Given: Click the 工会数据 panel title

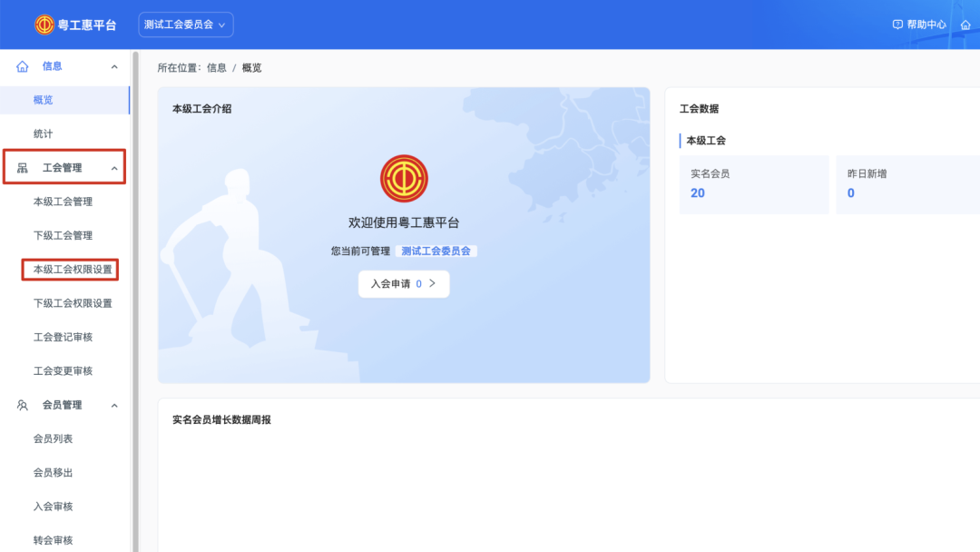Looking at the screenshot, I should click(700, 109).
